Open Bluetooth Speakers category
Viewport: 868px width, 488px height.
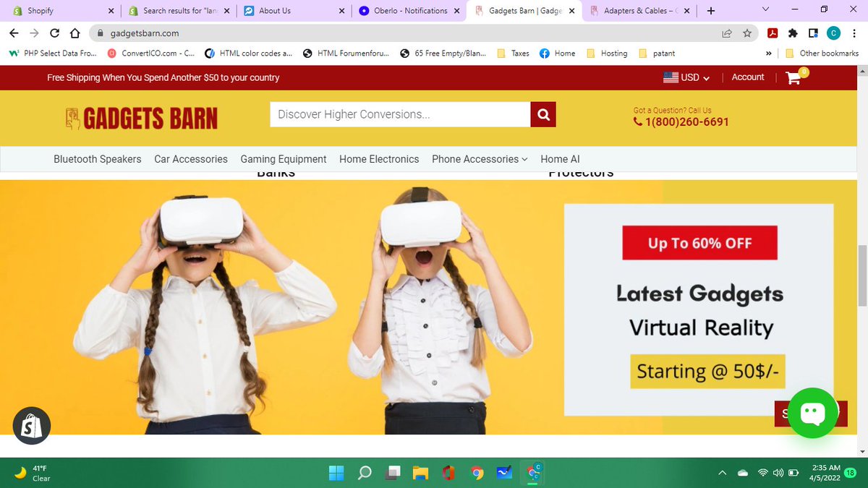98,159
